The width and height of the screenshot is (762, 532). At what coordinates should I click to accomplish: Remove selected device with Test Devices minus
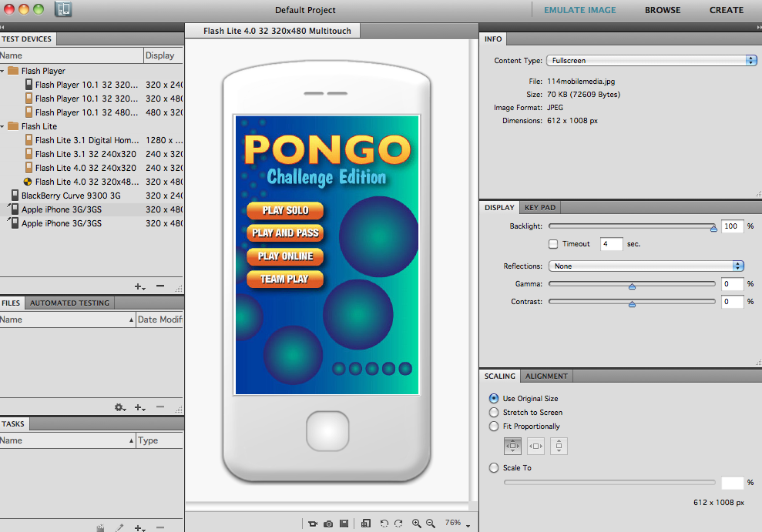160,286
